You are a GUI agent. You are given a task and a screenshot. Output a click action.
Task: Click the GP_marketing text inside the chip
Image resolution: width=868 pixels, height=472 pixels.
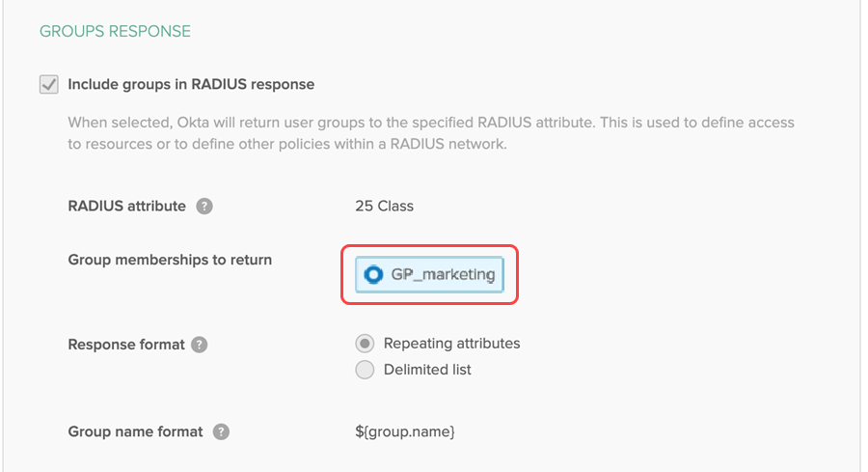point(443,275)
